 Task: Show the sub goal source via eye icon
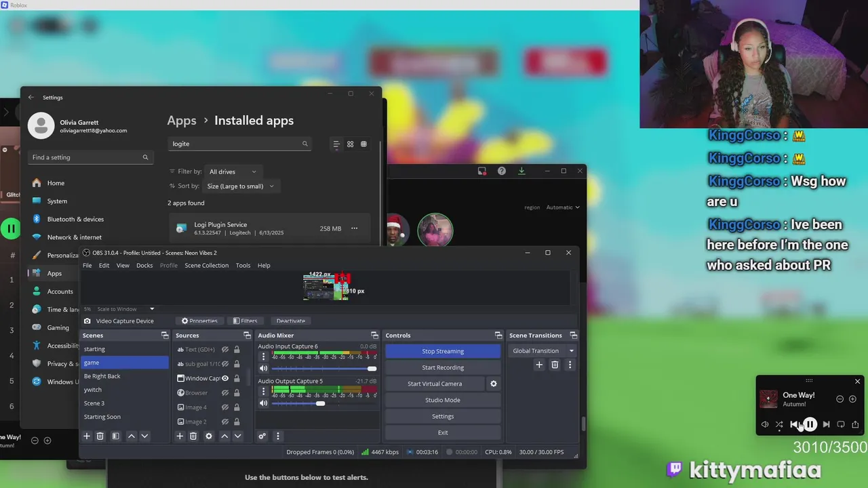click(x=225, y=364)
